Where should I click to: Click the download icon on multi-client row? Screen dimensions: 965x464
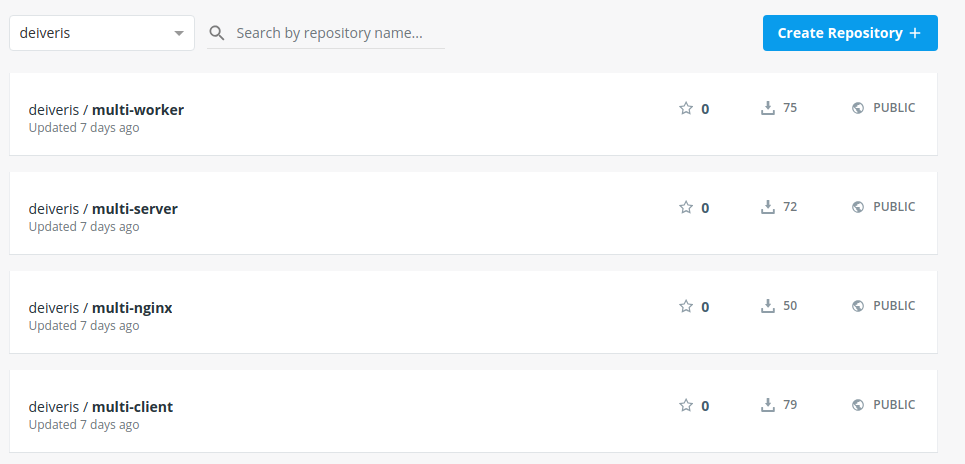pos(767,405)
